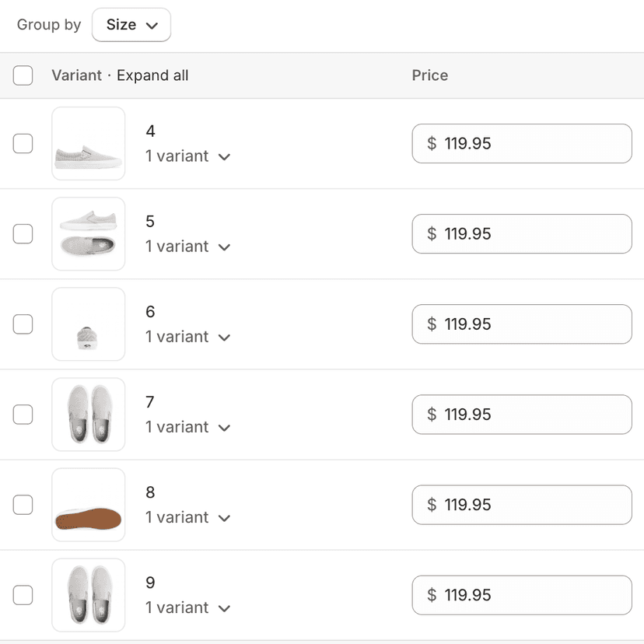644x644 pixels.
Task: Open the size 4 shoe thumbnail
Action: [89, 144]
